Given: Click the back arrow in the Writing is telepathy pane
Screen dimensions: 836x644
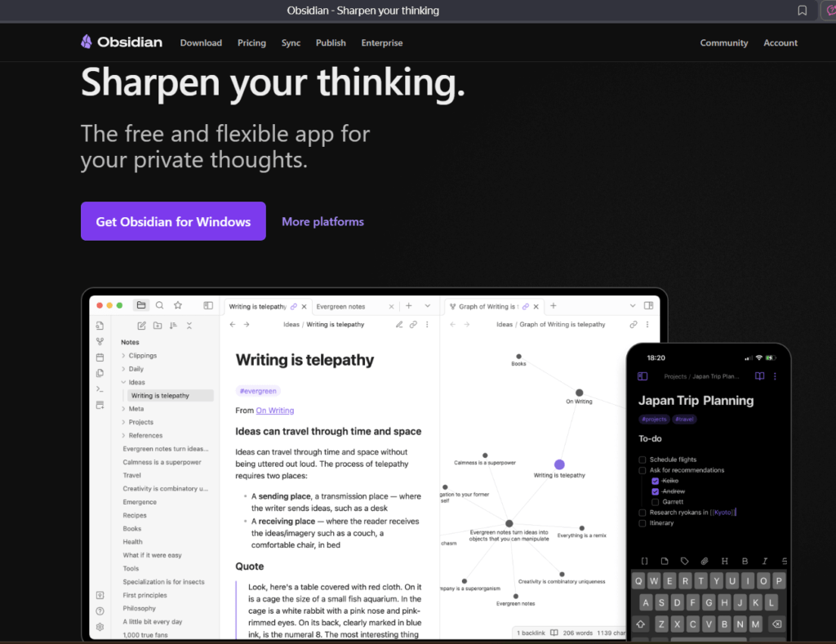Looking at the screenshot, I should 233,324.
